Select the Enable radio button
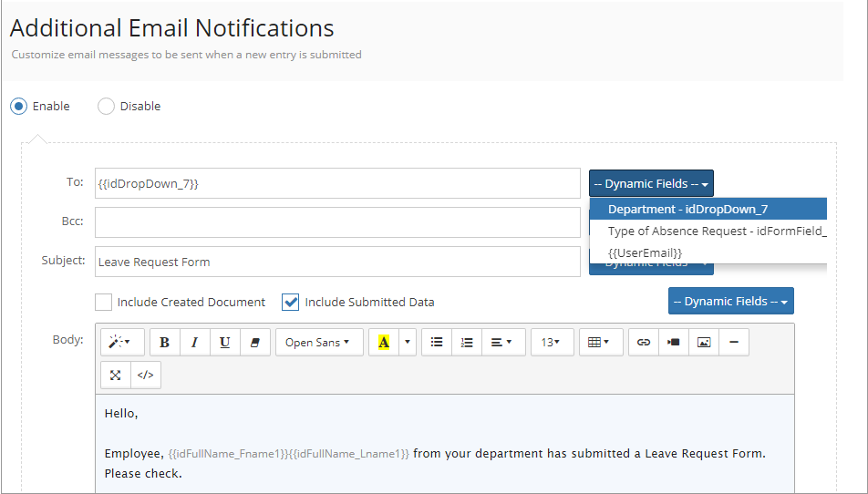868x494 pixels. [18, 106]
